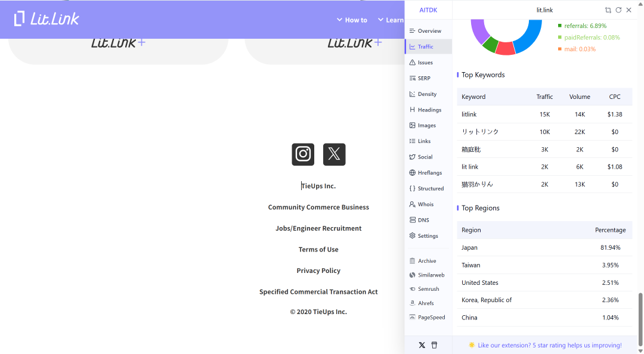Screen dimensions: 644x354
Task: Click the trash icon at the AITDK panel bottom
Action: click(x=434, y=345)
